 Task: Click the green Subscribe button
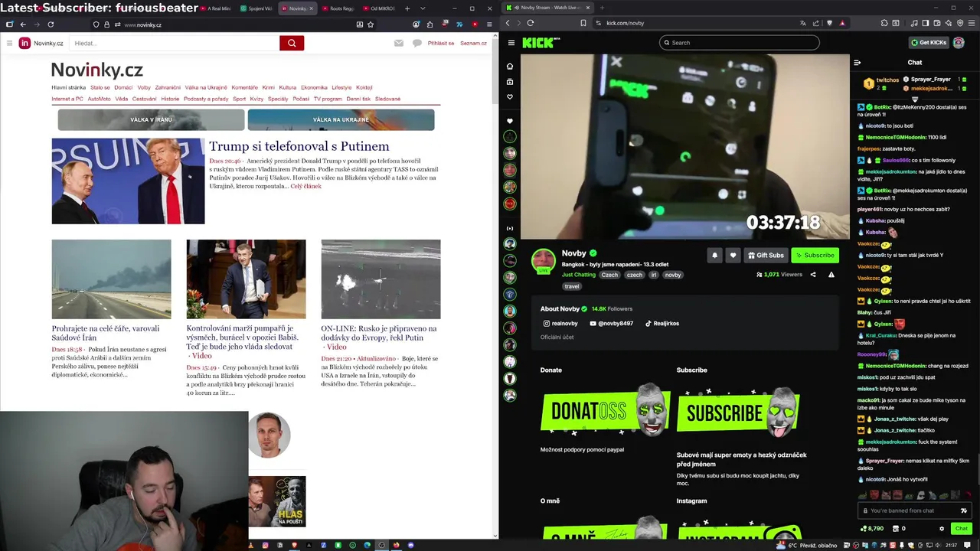tap(815, 256)
